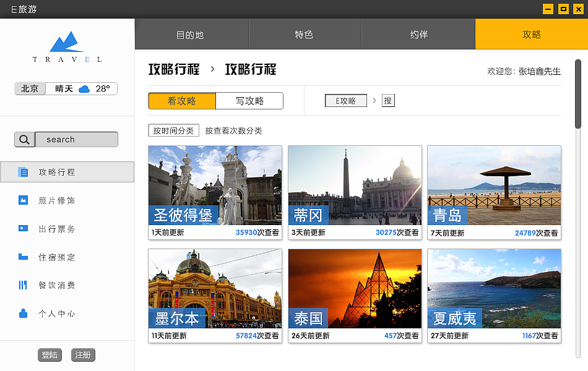588x371 pixels.
Task: Switch to the 约伴 tab
Action: [x=418, y=35]
